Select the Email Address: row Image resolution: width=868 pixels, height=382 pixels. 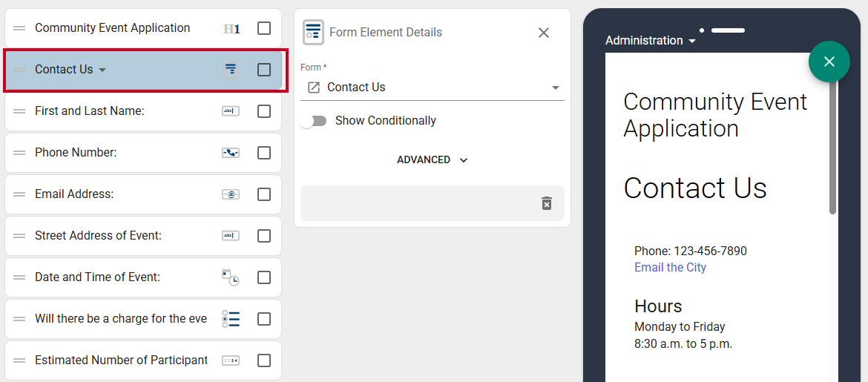143,194
